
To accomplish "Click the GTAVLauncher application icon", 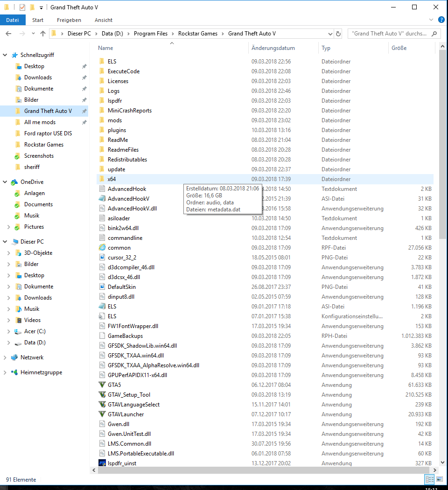I will (102, 414).
